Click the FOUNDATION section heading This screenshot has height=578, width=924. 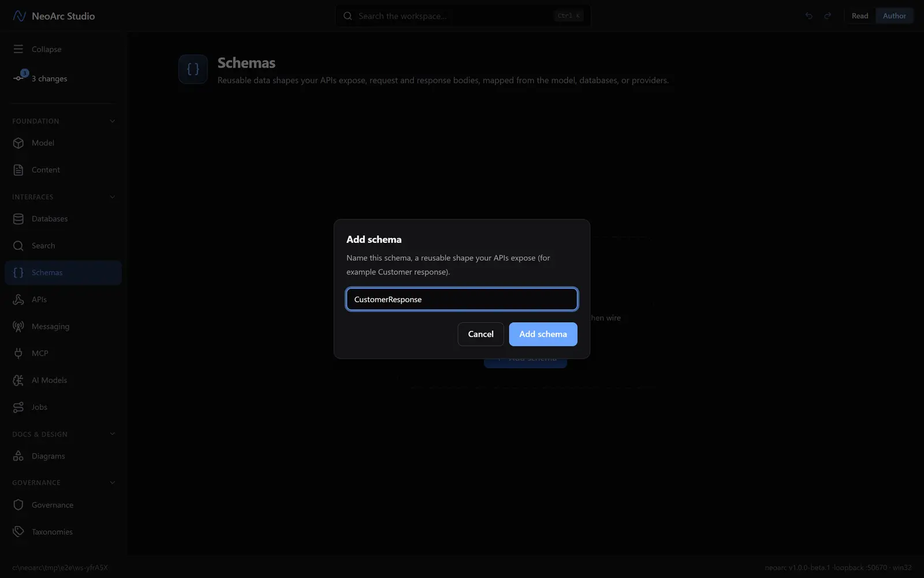coord(36,121)
